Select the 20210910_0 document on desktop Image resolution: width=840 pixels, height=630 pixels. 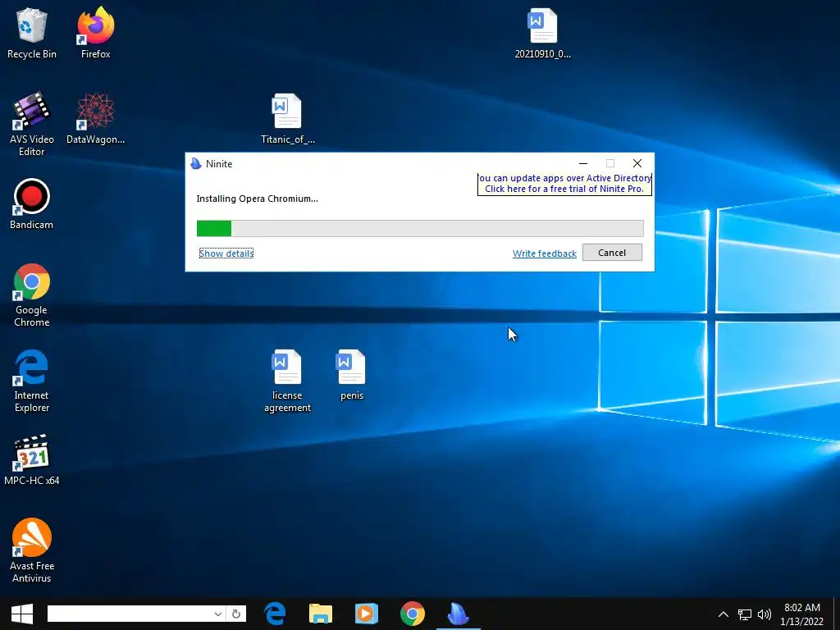click(x=543, y=33)
